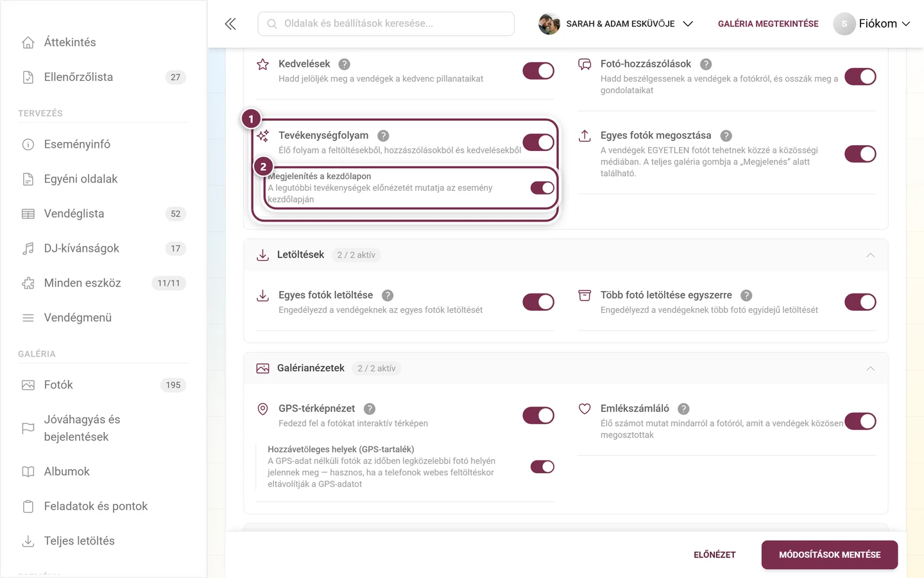Turn off the Fotó-hozzászólások switch

tap(860, 76)
